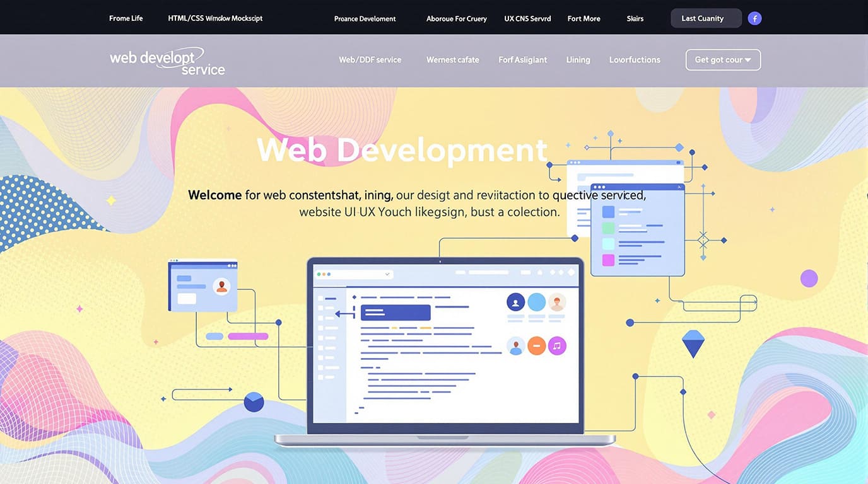Click the orange minus badge icon
This screenshot has width=868, height=484.
tap(537, 345)
